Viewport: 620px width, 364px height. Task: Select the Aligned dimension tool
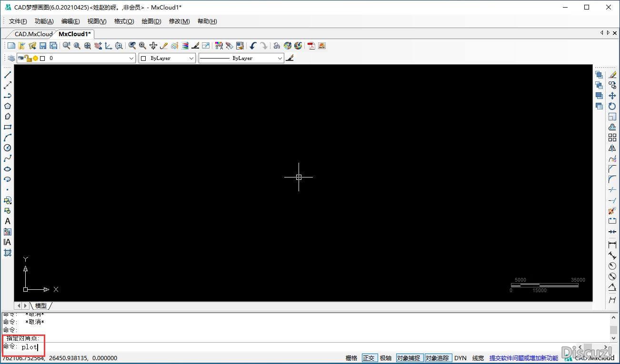click(x=612, y=256)
